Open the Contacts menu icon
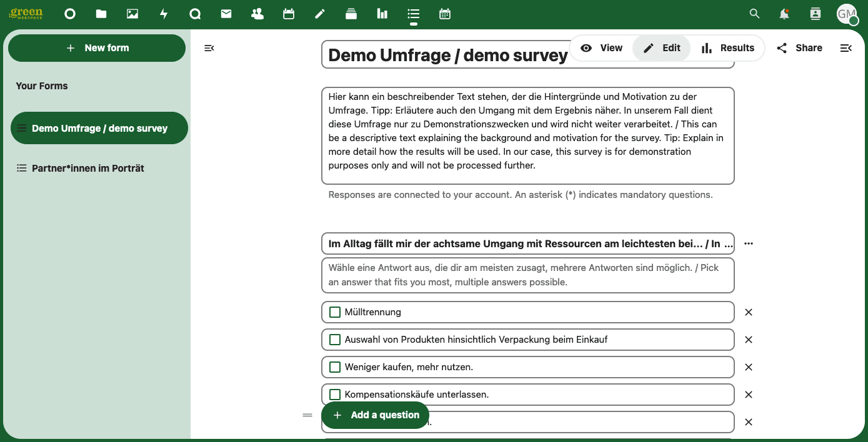This screenshot has height=442, width=868. coord(815,14)
